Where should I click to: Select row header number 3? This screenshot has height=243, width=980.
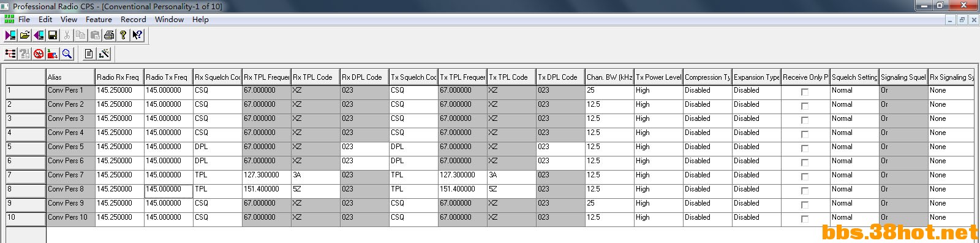(x=26, y=121)
